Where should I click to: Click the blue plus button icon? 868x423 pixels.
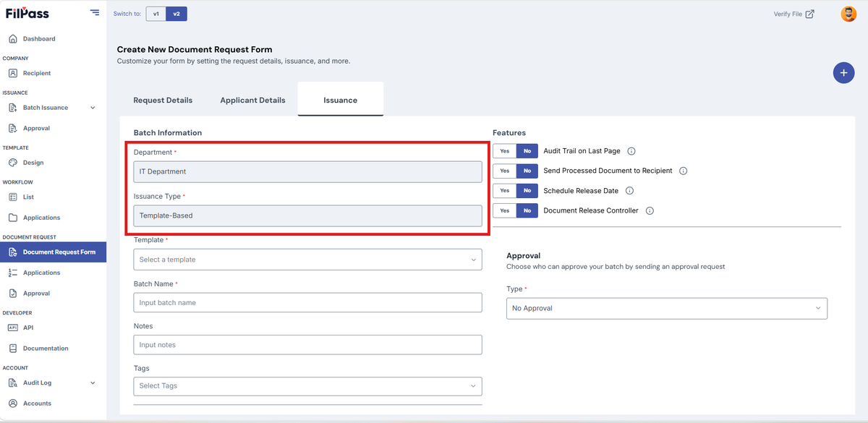pos(843,72)
